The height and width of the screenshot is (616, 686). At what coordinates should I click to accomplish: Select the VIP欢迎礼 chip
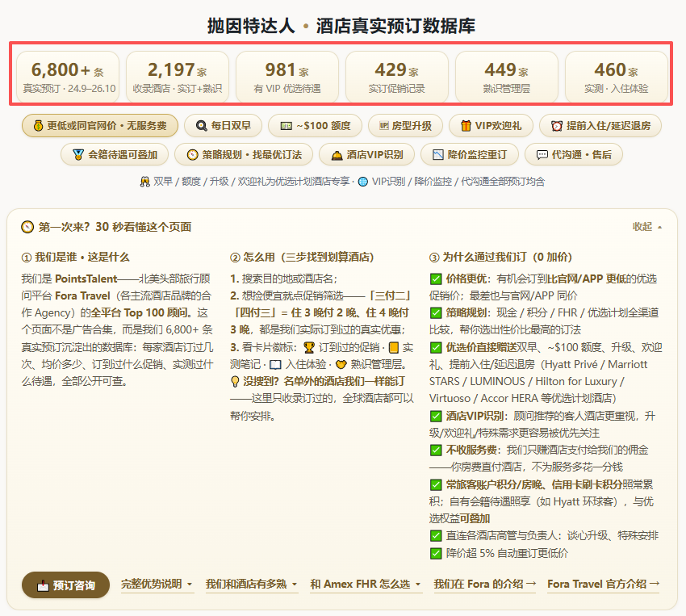click(x=491, y=126)
